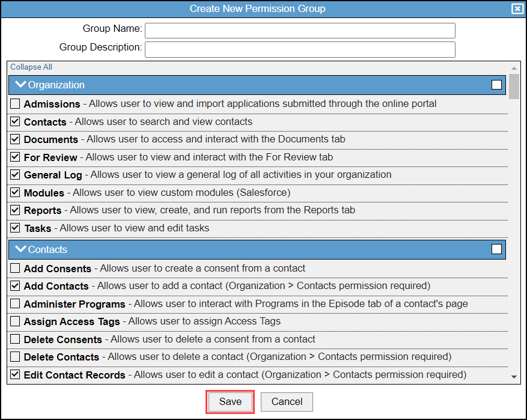Enable the Administer Programs checkbox
Screen dimensions: 527x420
tap(15, 304)
